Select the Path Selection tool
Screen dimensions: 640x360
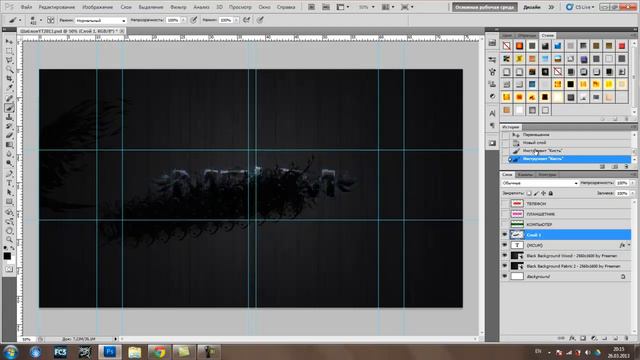point(9,193)
